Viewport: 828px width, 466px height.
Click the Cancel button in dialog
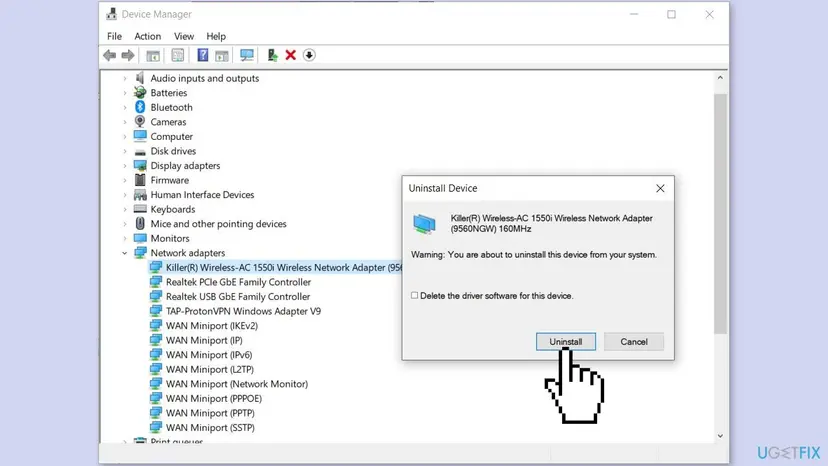point(634,342)
